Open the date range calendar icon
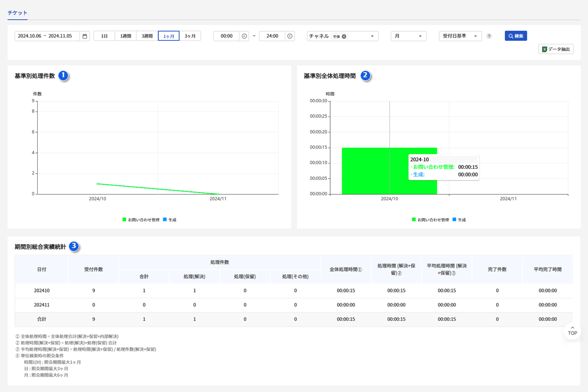The height and width of the screenshot is (392, 588). pos(85,36)
